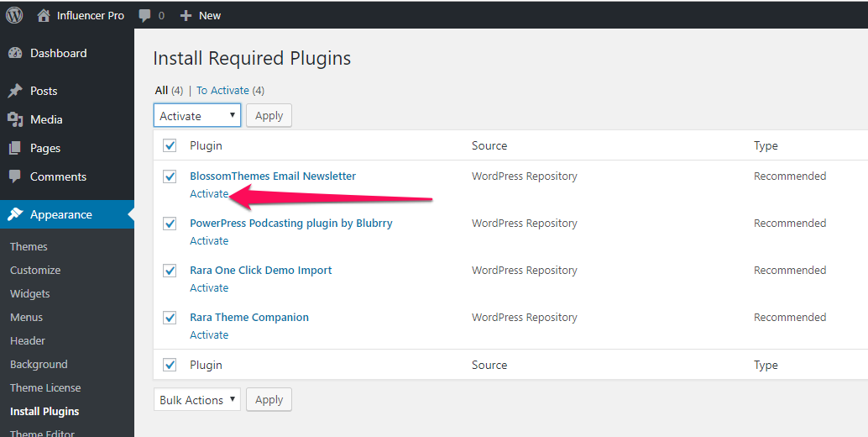Open Theme Editor submenu item
This screenshot has width=868, height=437.
click(42, 433)
